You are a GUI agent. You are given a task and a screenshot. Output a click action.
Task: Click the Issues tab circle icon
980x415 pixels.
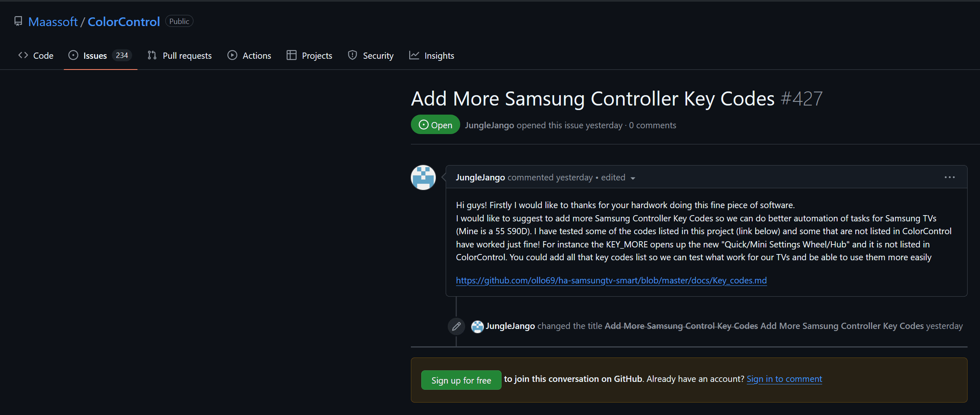73,55
